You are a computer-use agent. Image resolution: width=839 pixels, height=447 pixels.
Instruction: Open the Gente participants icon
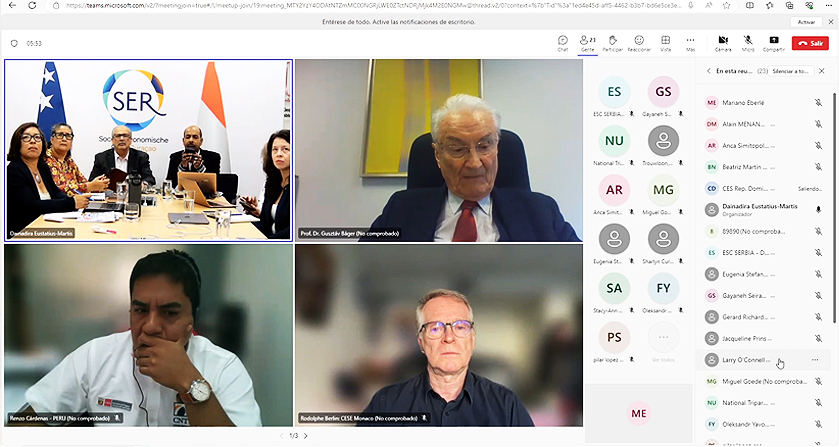pyautogui.click(x=588, y=43)
